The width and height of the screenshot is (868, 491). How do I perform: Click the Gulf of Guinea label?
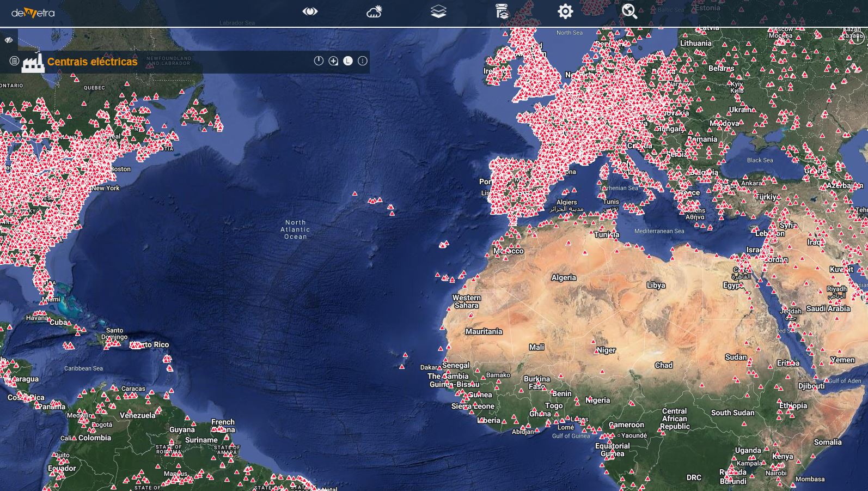[571, 435]
